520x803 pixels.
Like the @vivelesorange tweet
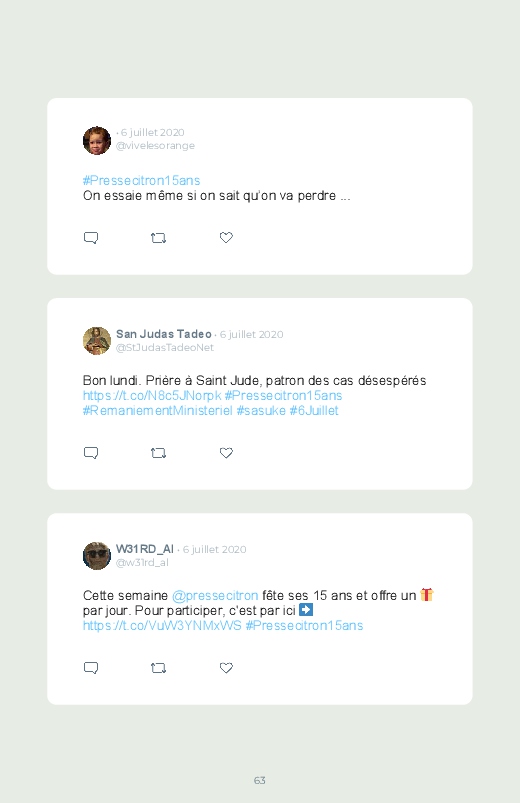(226, 237)
